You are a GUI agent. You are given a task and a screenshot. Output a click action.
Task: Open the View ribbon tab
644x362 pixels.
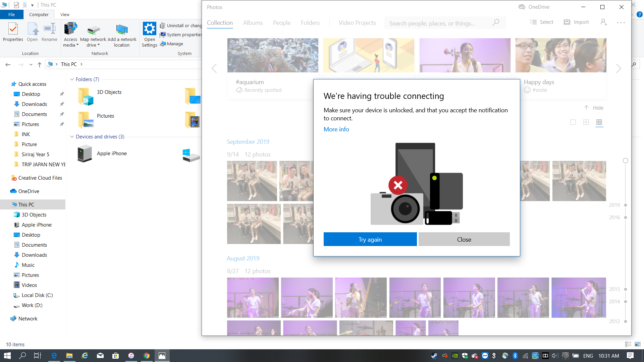[x=65, y=15]
